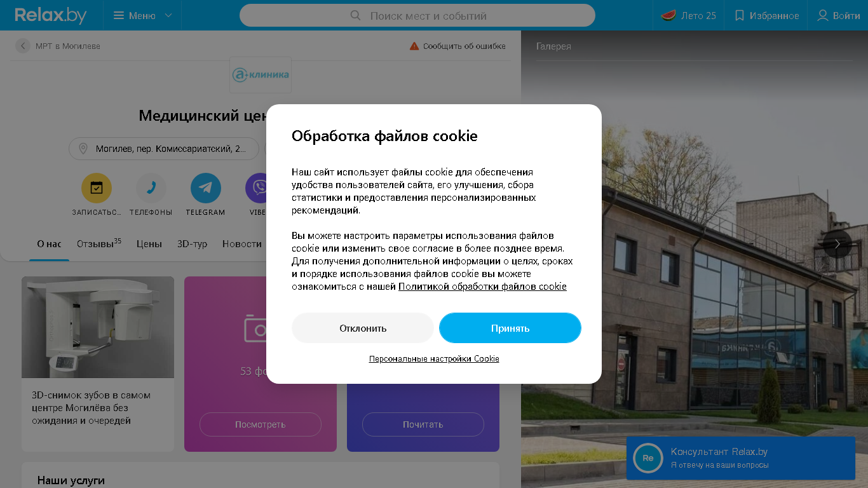868x488 pixels.
Task: Open Избранное bookmarks
Action: pyautogui.click(x=766, y=15)
